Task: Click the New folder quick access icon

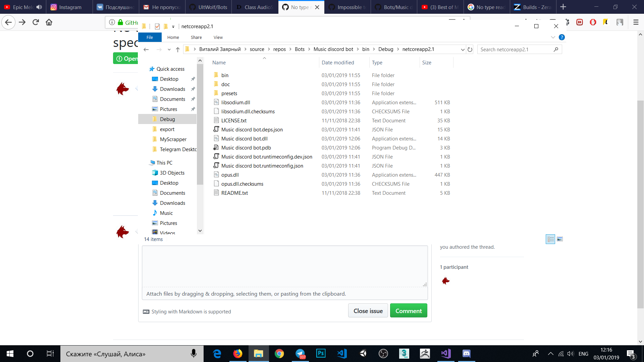Action: pyautogui.click(x=166, y=26)
